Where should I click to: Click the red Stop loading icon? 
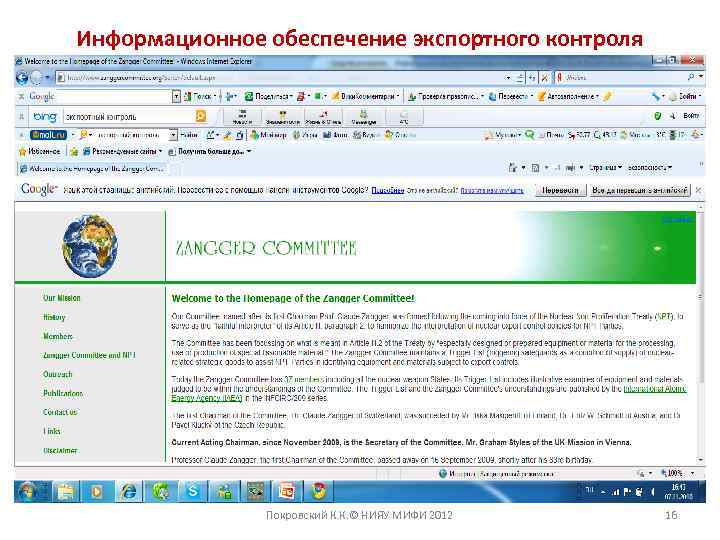click(x=544, y=78)
